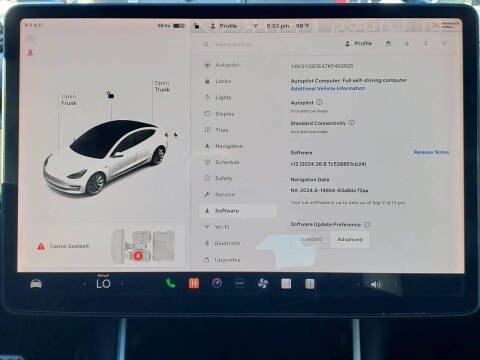Tap the red seatbelt warning indicator

(30, 52)
